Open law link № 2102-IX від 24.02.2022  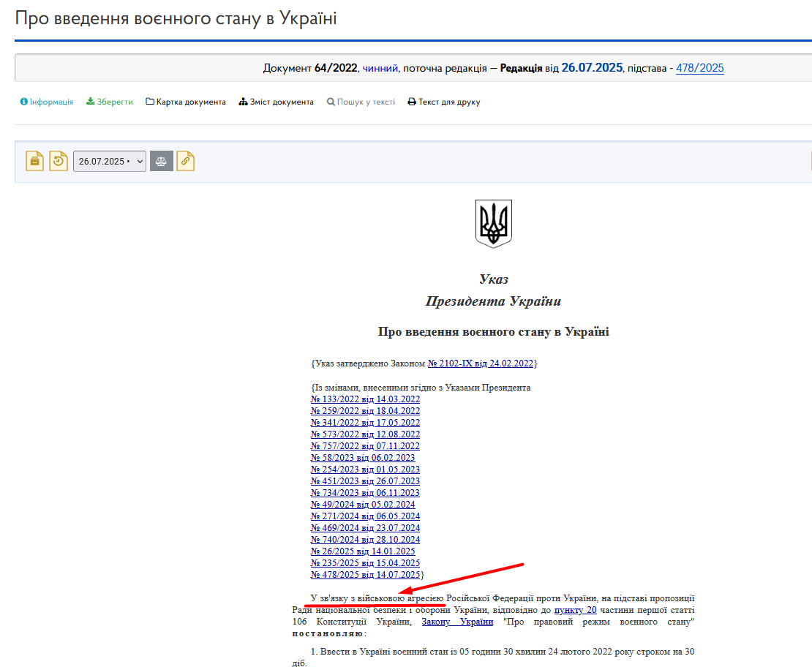(481, 363)
